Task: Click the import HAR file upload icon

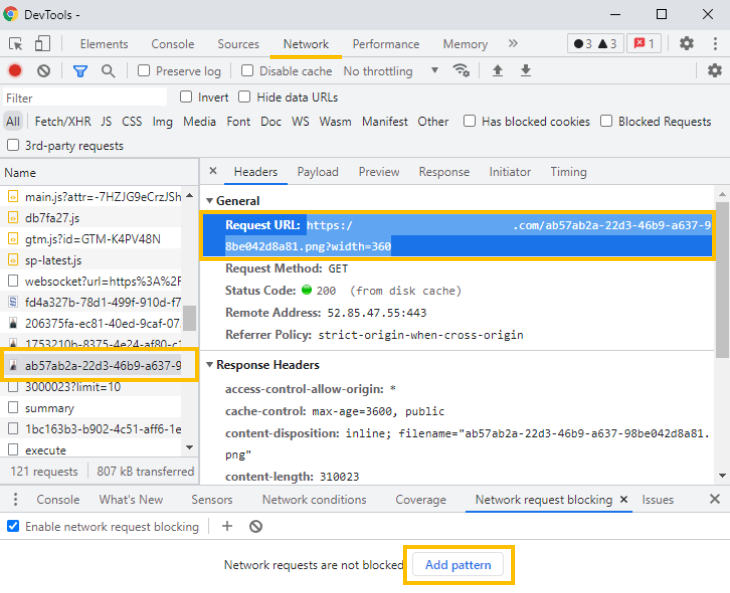Action: pyautogui.click(x=497, y=71)
